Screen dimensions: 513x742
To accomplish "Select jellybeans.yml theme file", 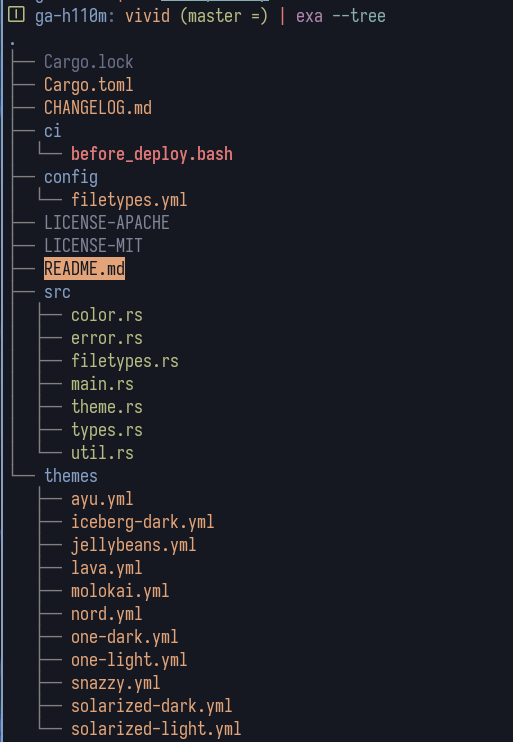I will [133, 545].
